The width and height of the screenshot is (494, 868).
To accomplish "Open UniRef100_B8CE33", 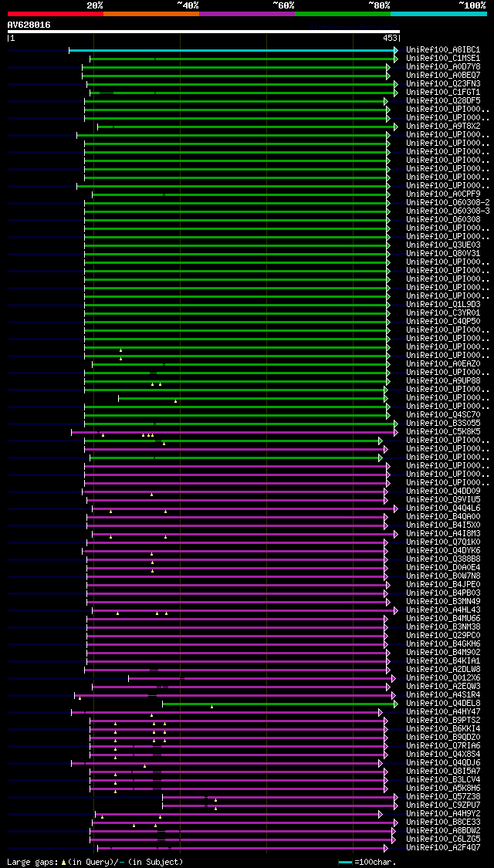I will click(443, 822).
